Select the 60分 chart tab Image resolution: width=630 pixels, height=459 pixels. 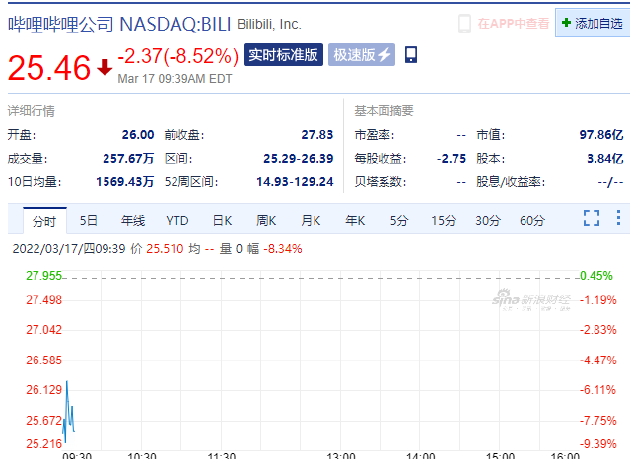[x=532, y=220]
